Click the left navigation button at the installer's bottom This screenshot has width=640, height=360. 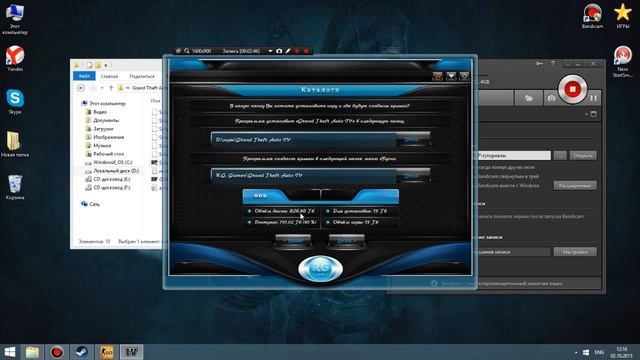[x=293, y=242]
